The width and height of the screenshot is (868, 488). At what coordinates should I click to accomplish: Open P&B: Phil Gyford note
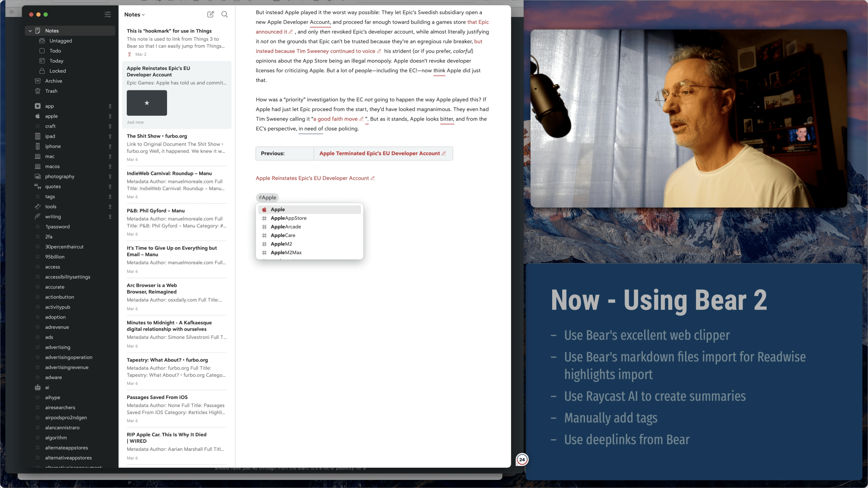click(x=177, y=222)
